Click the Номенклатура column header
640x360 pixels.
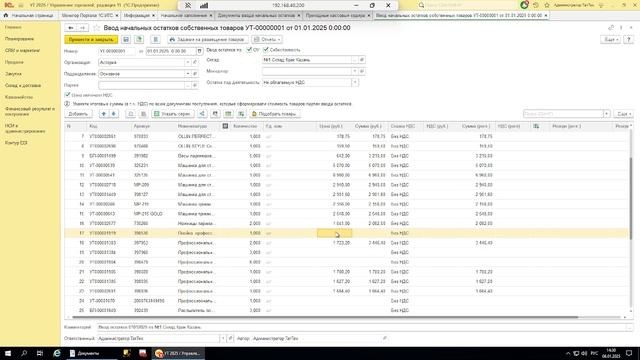pyautogui.click(x=199, y=127)
